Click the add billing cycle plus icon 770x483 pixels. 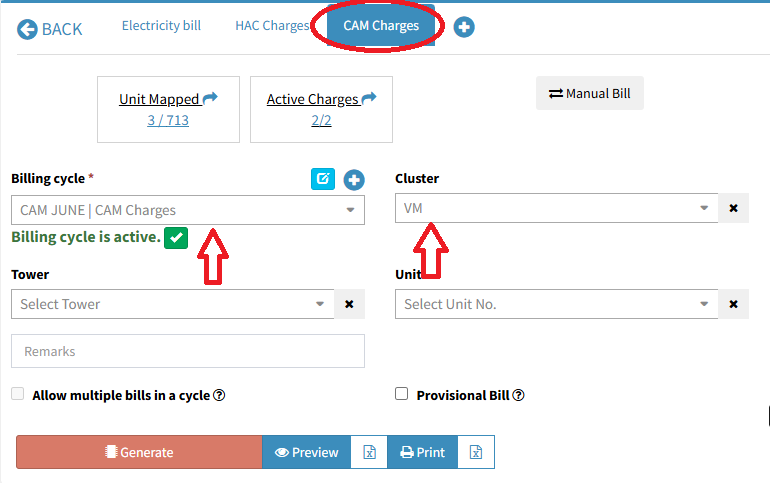click(354, 180)
